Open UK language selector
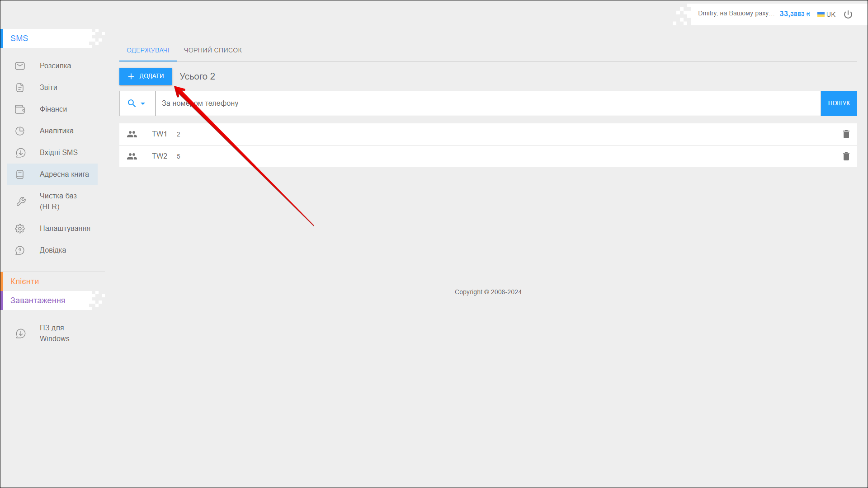The height and width of the screenshot is (488, 868). coord(826,14)
